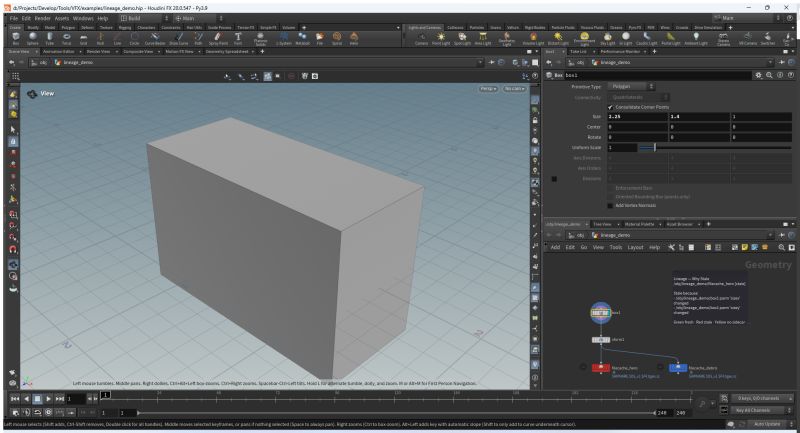Select the Torus shelf tool
Screen dimensions: 800x433
(x=66, y=38)
